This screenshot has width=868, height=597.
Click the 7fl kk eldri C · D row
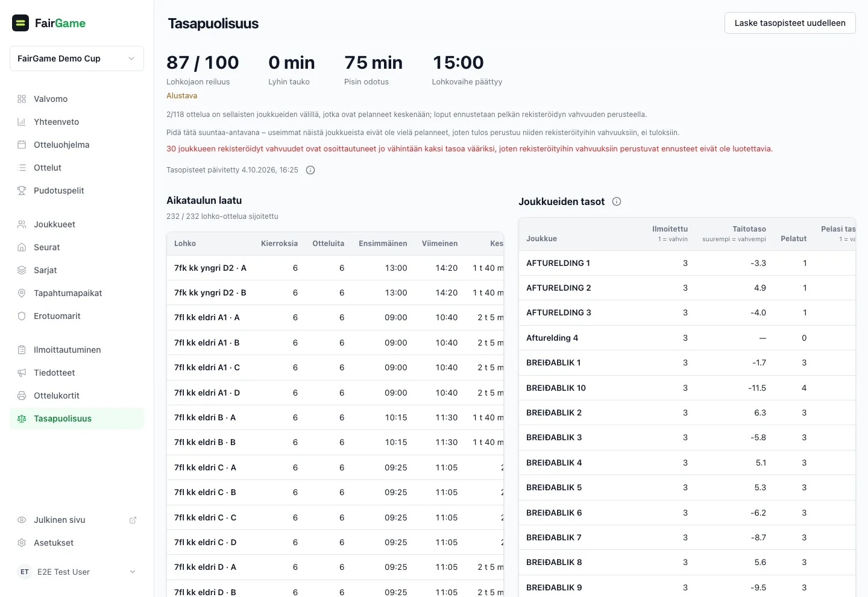pos(335,542)
